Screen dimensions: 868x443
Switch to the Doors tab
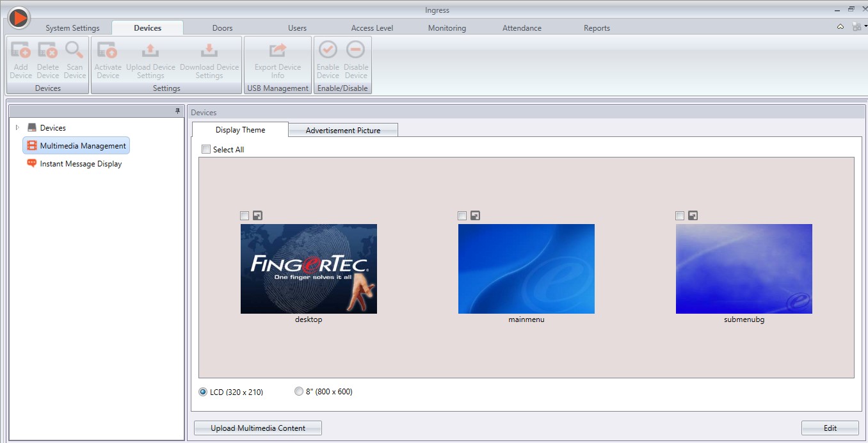tap(222, 28)
